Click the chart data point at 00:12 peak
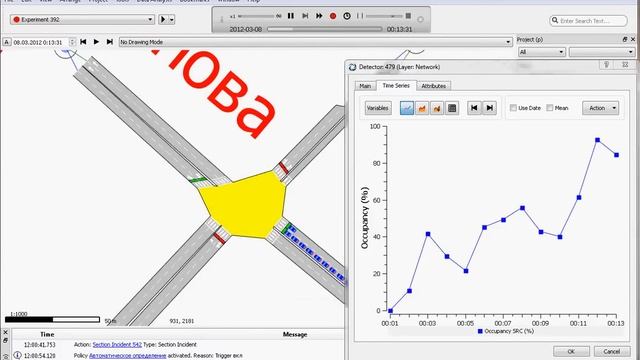 [x=598, y=140]
